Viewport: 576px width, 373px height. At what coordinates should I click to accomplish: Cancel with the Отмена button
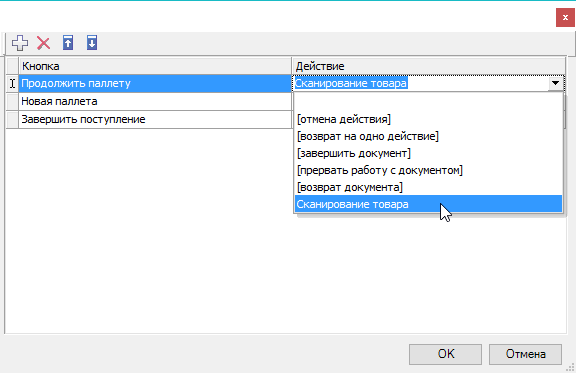tap(525, 354)
